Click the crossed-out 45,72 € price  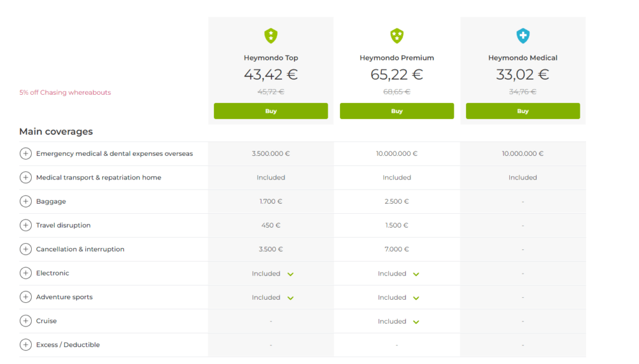pos(271,92)
